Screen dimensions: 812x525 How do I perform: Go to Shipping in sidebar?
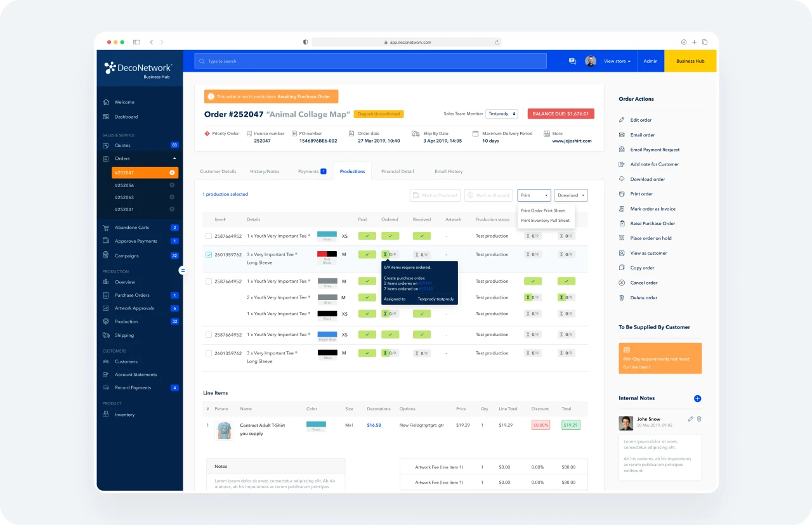pyautogui.click(x=124, y=335)
